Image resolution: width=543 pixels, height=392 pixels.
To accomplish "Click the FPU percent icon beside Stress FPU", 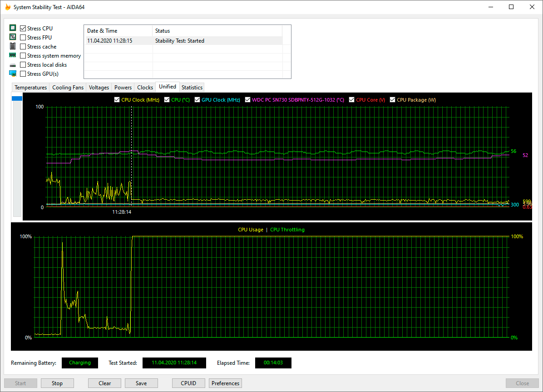I will 13,37.
